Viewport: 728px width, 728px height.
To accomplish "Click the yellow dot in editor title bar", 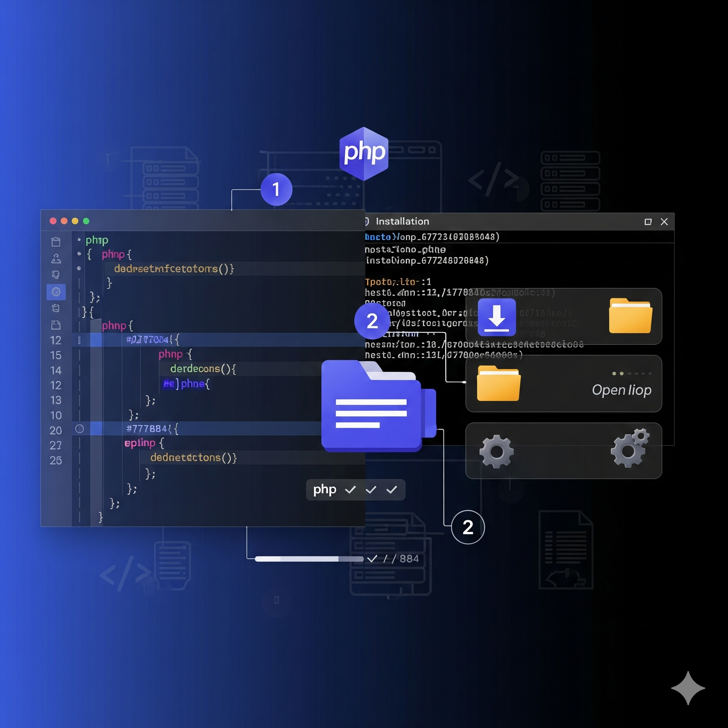I will tap(75, 221).
